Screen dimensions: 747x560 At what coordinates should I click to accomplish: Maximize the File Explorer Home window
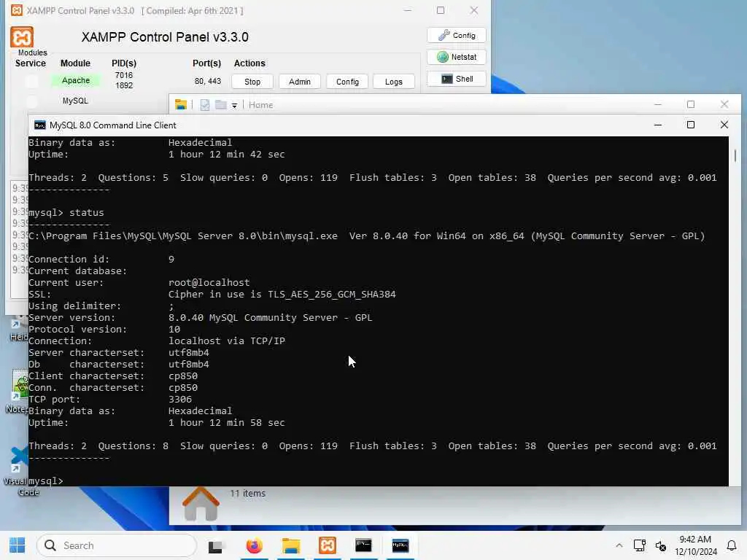pos(691,104)
